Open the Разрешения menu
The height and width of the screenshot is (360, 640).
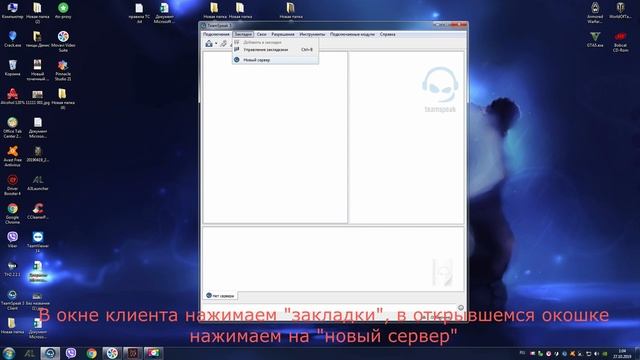coord(283,34)
